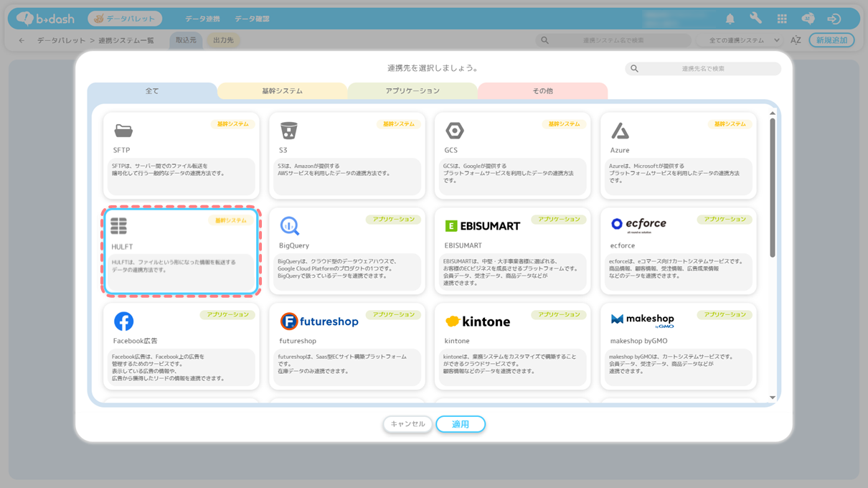868x488 pixels.
Task: Click the 新規追加 button
Action: coord(832,40)
